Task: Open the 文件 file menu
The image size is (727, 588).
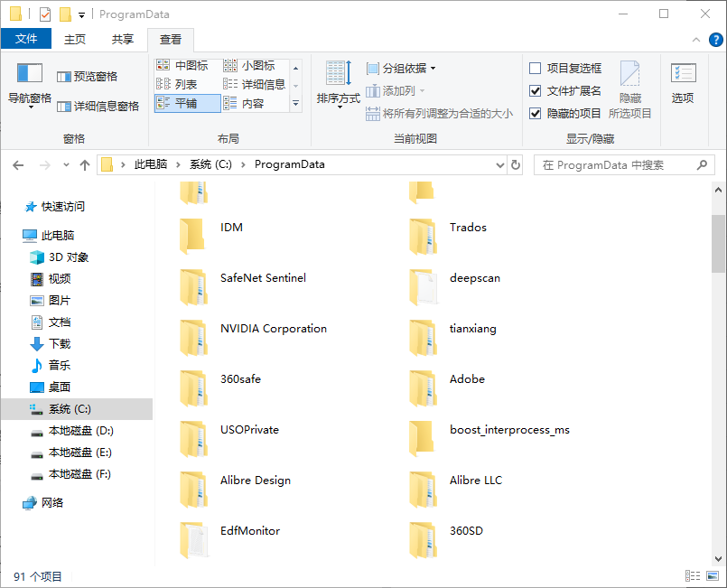Action: [x=26, y=39]
